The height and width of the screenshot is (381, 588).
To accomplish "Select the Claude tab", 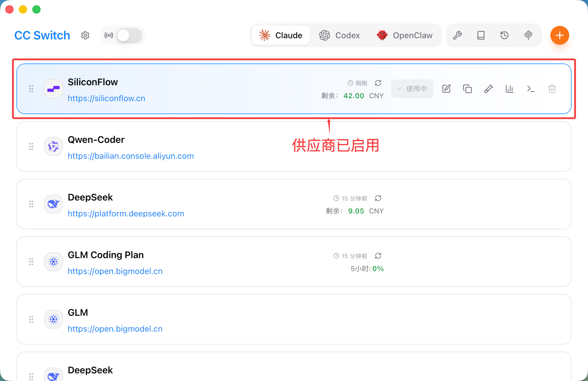I will pos(281,35).
